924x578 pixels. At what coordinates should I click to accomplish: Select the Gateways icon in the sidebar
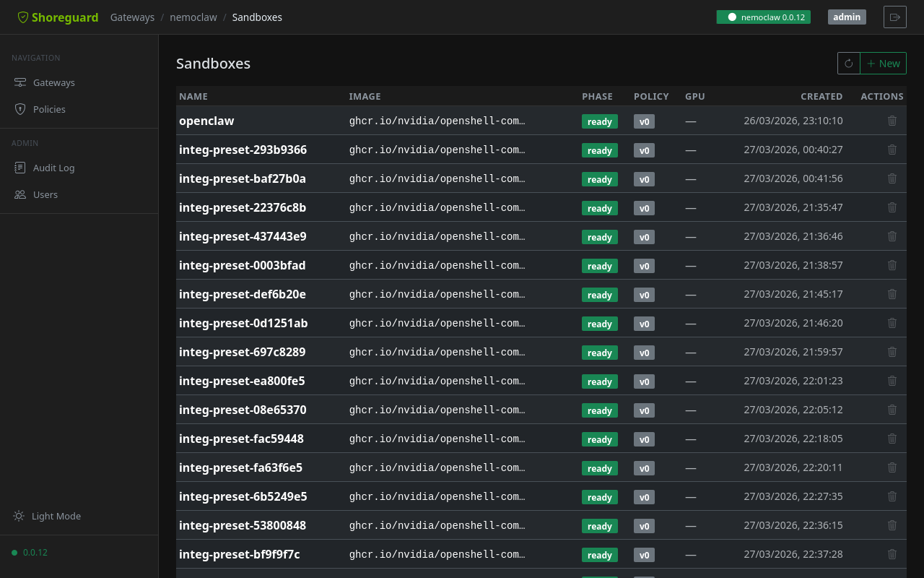[x=19, y=82]
